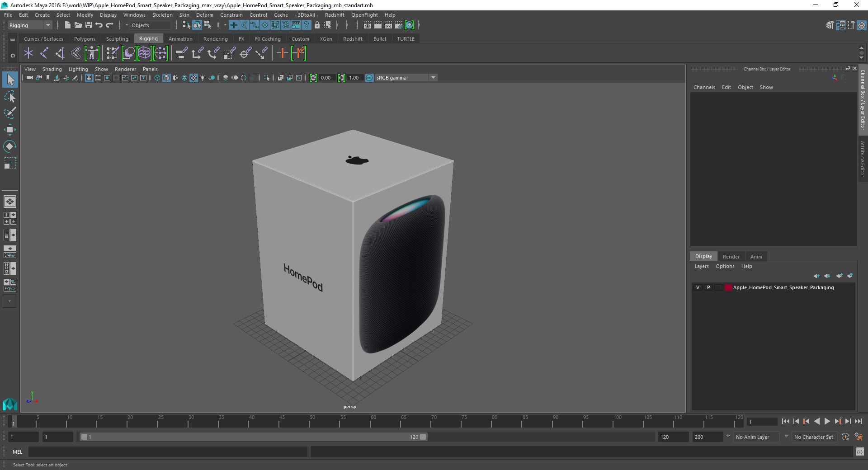Toggle textured display in viewport
The width and height of the screenshot is (868, 470).
193,78
